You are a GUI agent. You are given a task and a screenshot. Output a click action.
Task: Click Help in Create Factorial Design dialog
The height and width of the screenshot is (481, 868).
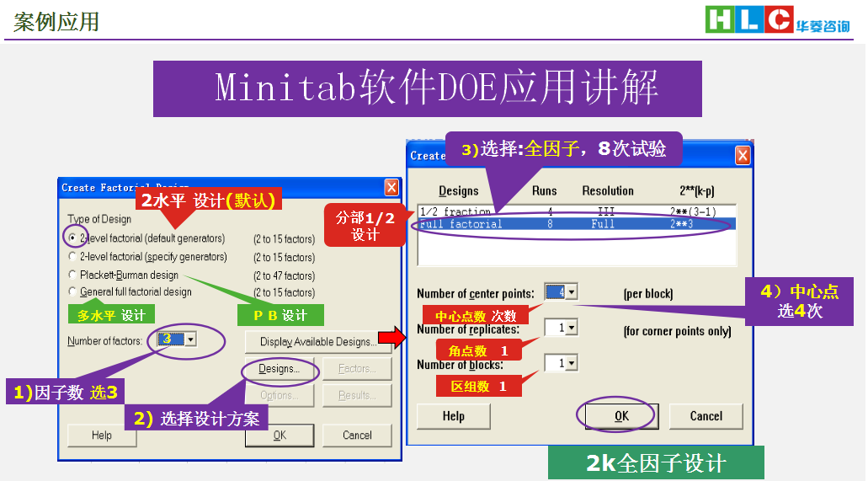[102, 436]
